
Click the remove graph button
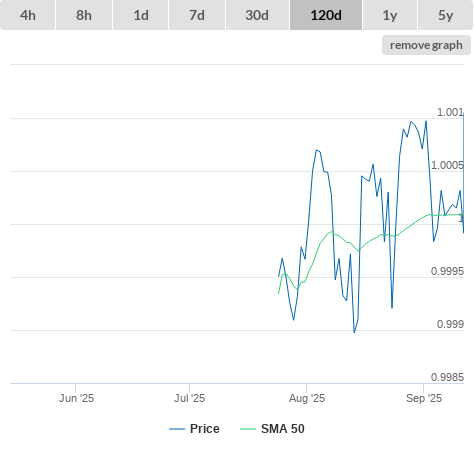426,45
